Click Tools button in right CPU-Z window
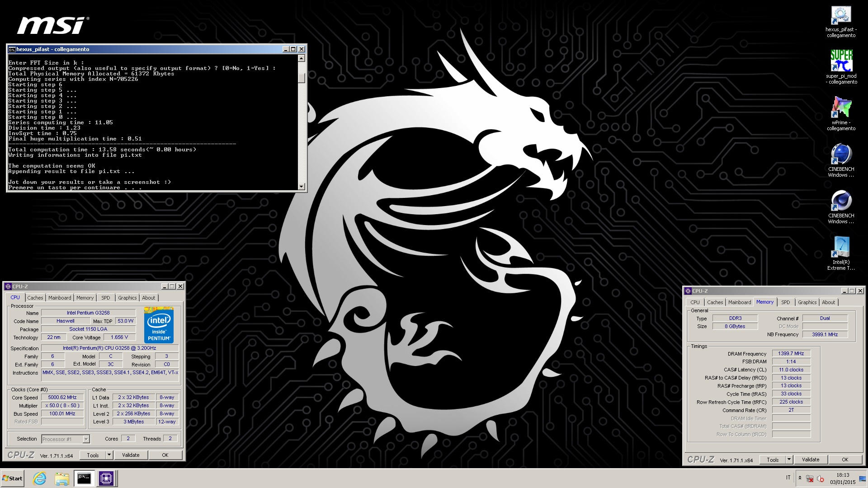The width and height of the screenshot is (868, 488). (773, 460)
